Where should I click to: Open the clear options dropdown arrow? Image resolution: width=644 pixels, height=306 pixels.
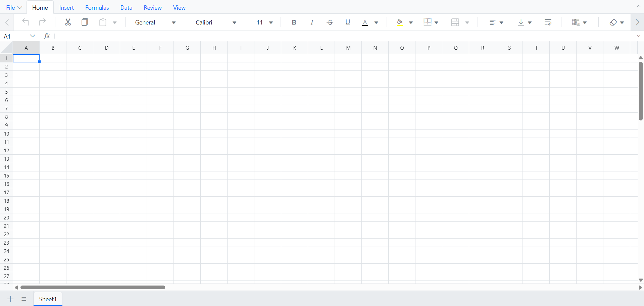point(622,22)
